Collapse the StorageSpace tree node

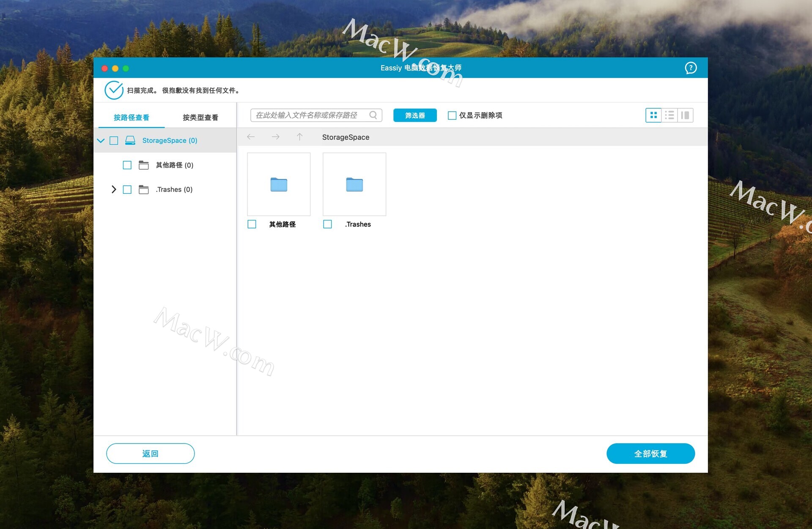click(x=101, y=141)
